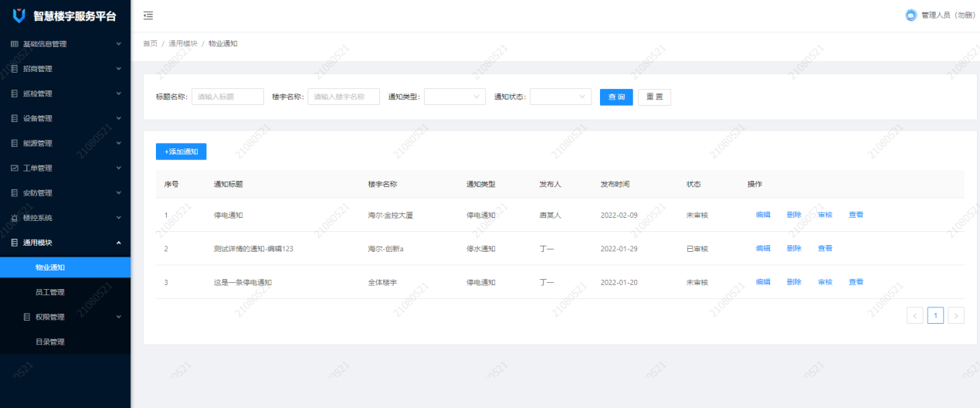Click the 工单管理 menu icon
Screen dimensions: 980x408
click(x=14, y=168)
